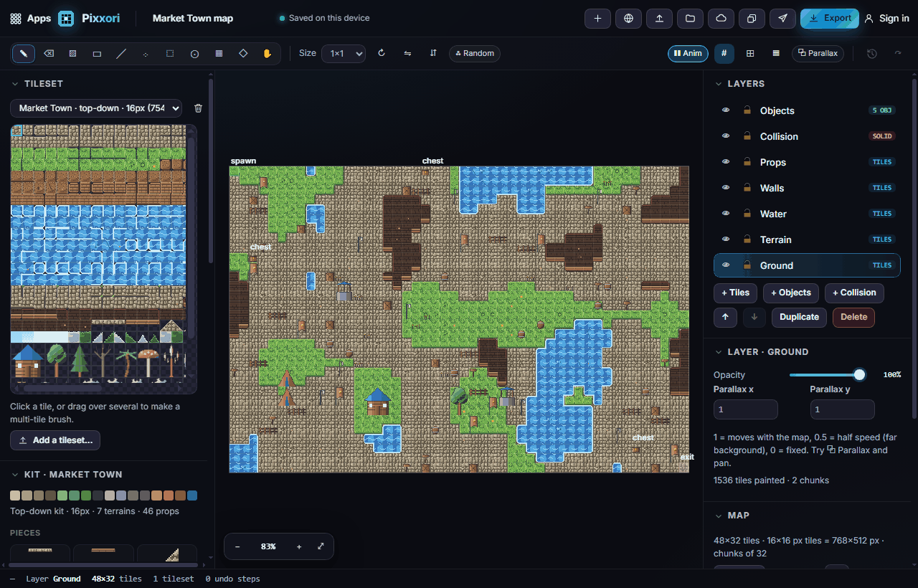Select the Terrain layer
The image size is (918, 588).
(x=807, y=240)
